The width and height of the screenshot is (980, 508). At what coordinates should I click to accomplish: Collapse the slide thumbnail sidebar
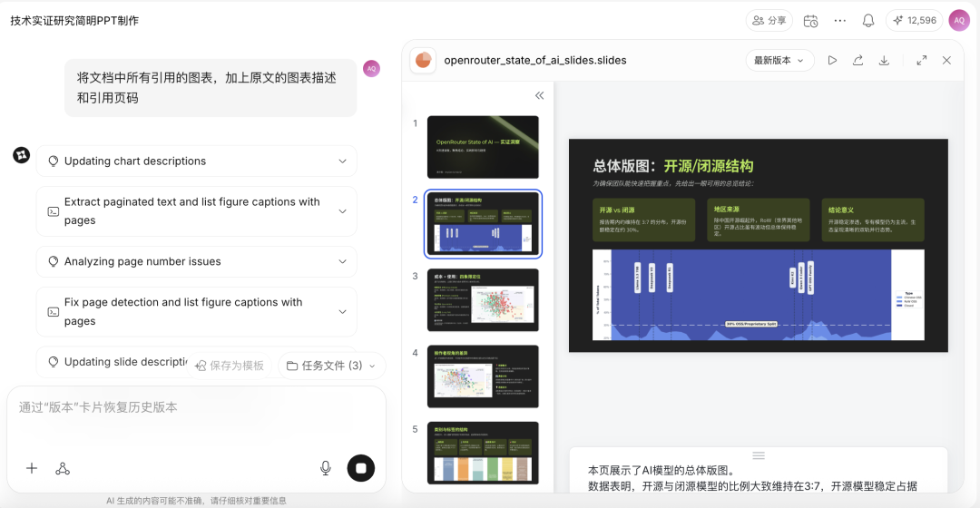[x=539, y=95]
